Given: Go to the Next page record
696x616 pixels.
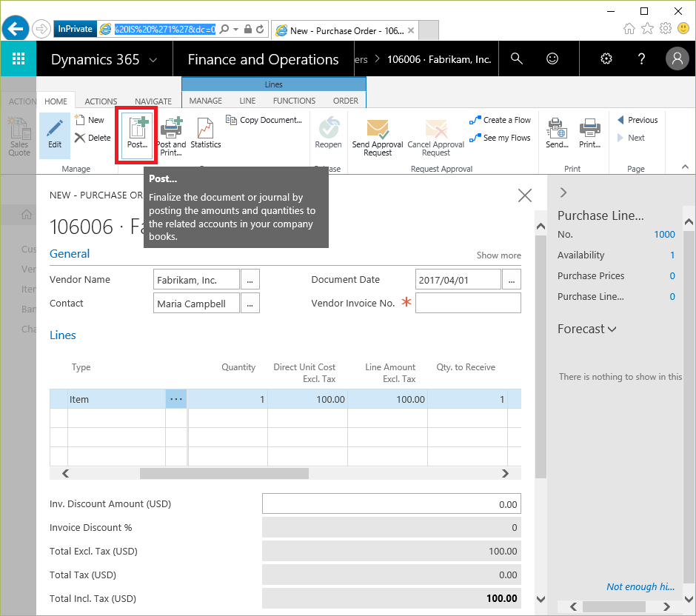Looking at the screenshot, I should (631, 138).
